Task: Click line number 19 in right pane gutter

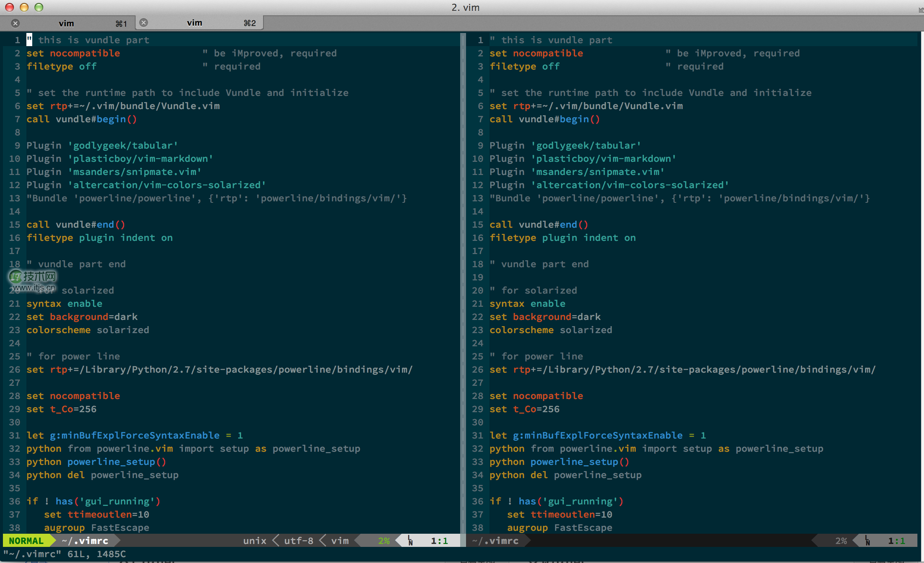Action: [478, 277]
